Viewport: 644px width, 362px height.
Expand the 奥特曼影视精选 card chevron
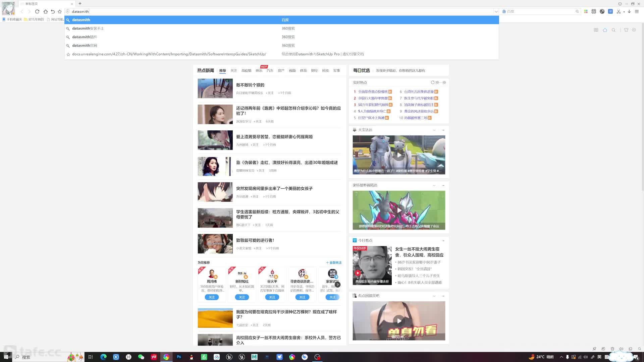click(434, 185)
